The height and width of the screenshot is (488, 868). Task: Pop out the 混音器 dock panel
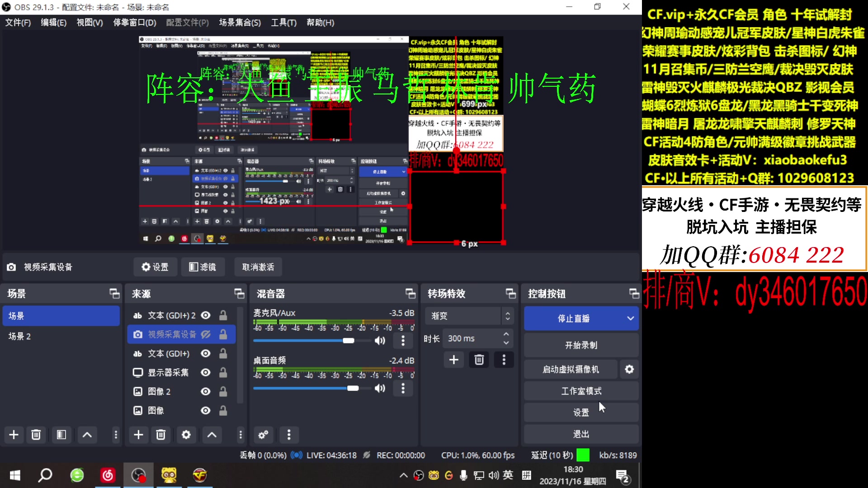coord(410,294)
